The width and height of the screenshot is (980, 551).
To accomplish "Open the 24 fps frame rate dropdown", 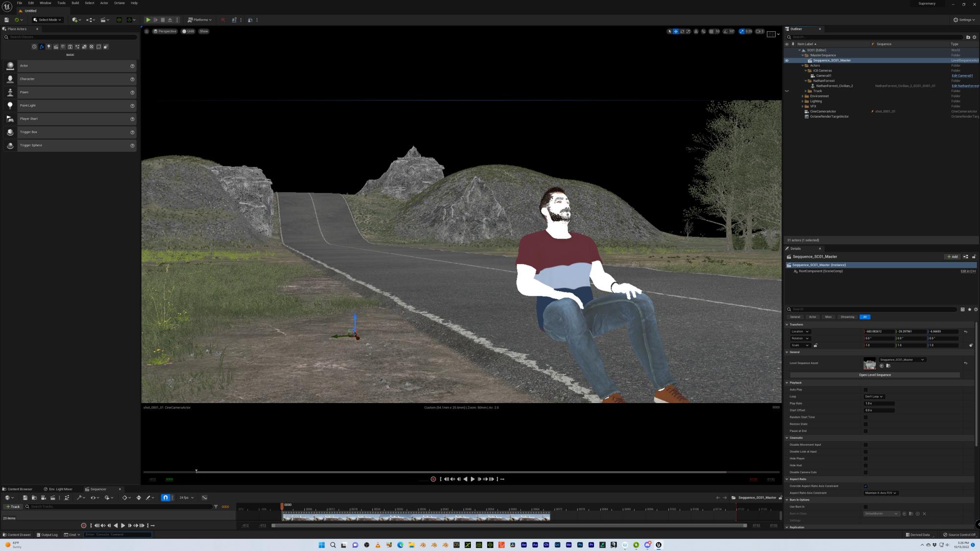I will tap(186, 498).
